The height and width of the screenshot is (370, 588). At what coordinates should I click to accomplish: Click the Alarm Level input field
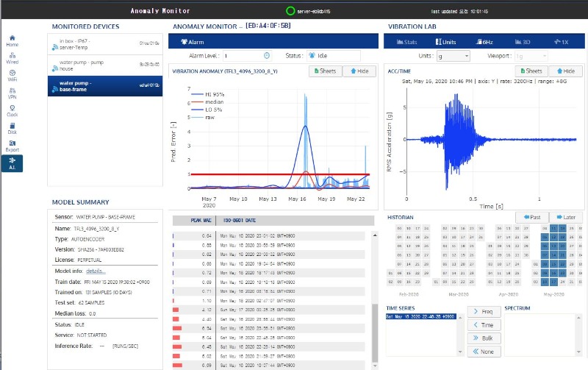tap(248, 56)
